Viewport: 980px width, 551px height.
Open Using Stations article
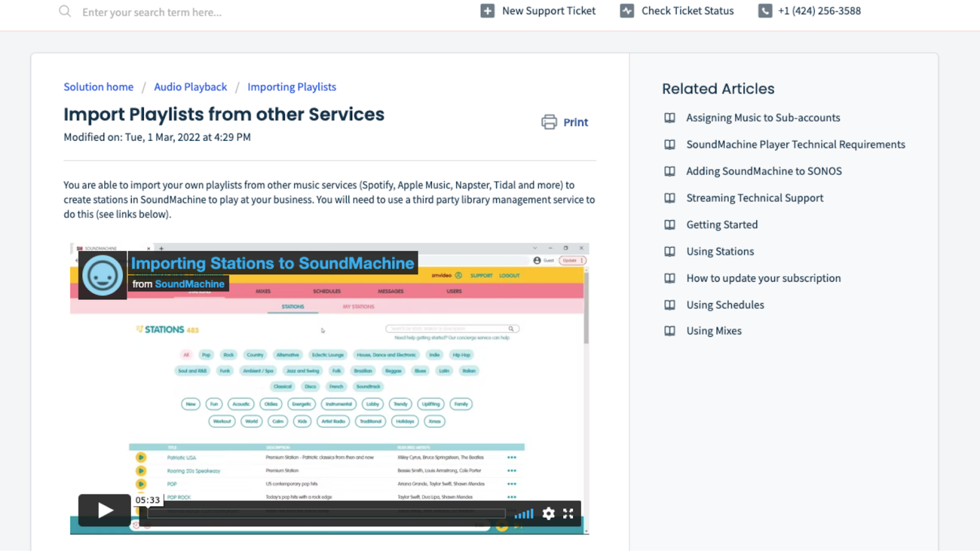coord(720,252)
